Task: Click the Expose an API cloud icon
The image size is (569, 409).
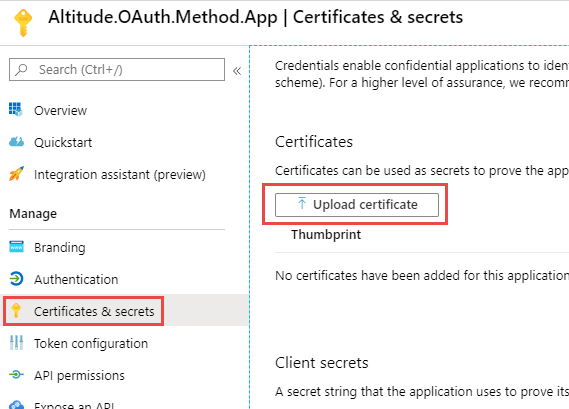Action: (16, 405)
